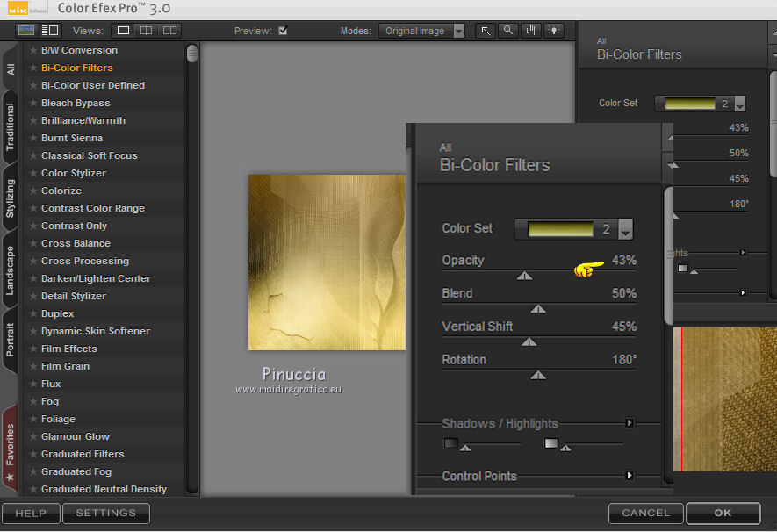Star the Burnt Sienna filter as favorite

(33, 138)
